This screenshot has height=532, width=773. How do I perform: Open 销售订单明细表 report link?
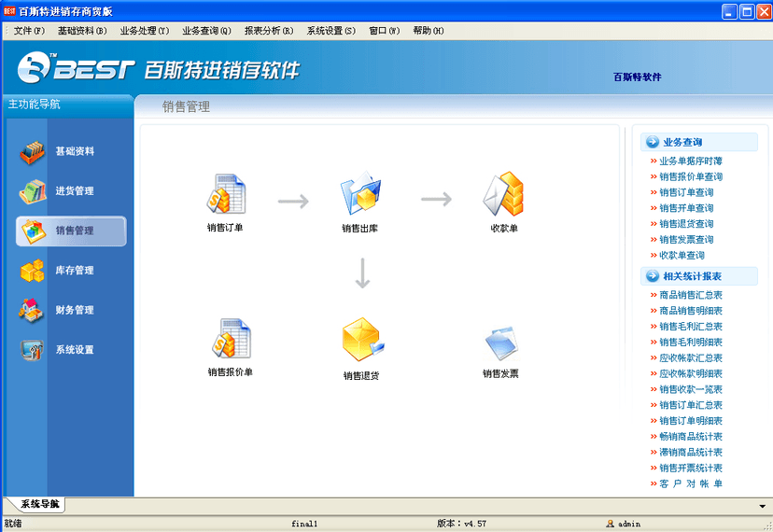(691, 421)
